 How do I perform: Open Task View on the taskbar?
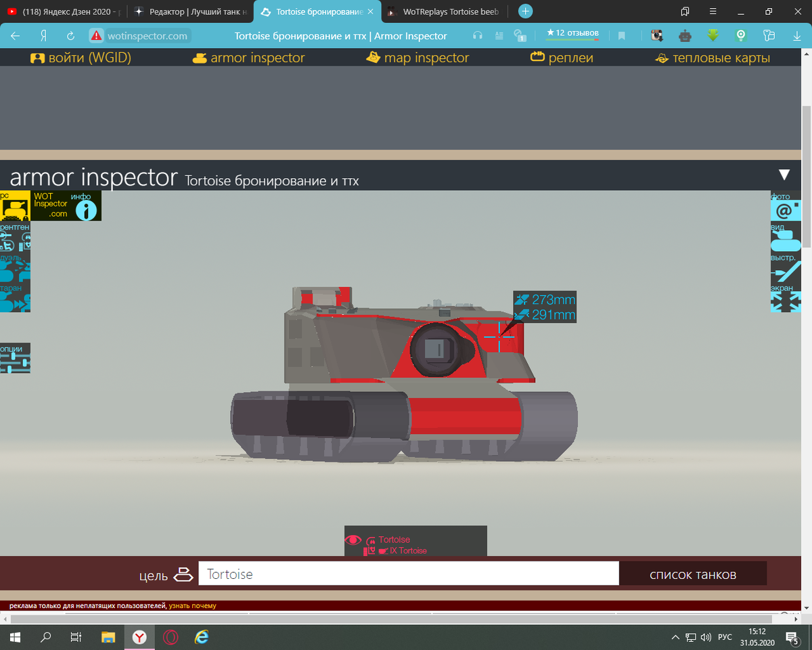[76, 637]
